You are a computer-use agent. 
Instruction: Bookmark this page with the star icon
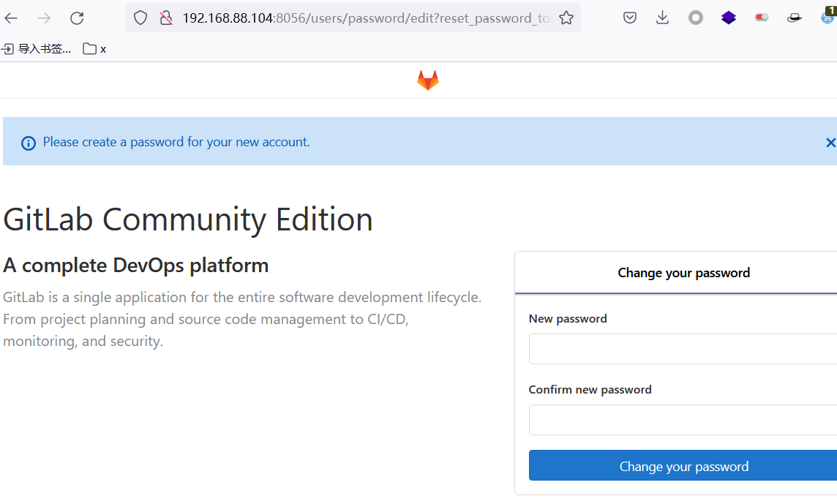pyautogui.click(x=566, y=18)
